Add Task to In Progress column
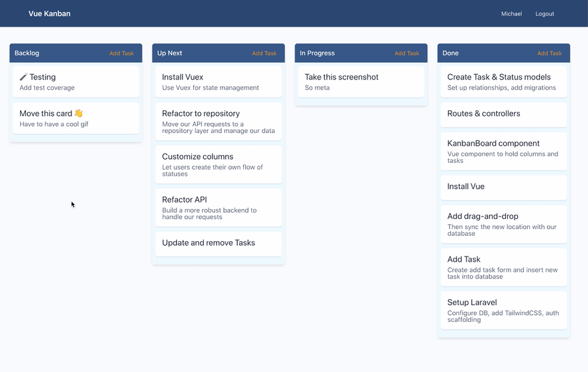This screenshot has height=372, width=588. coord(407,53)
